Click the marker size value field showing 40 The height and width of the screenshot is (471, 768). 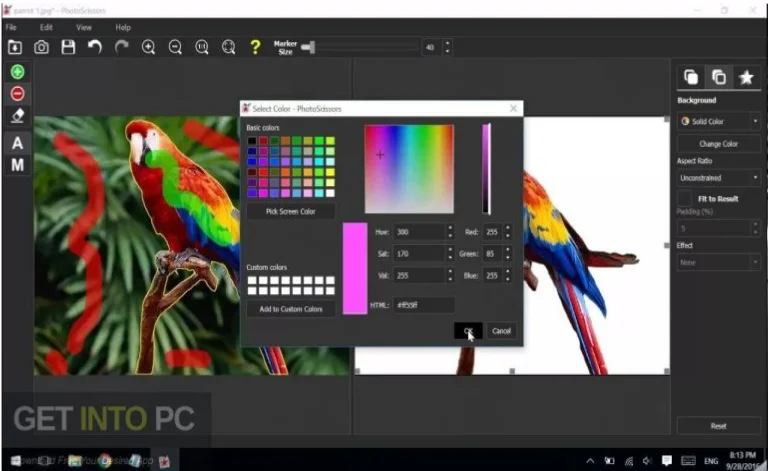(x=432, y=47)
